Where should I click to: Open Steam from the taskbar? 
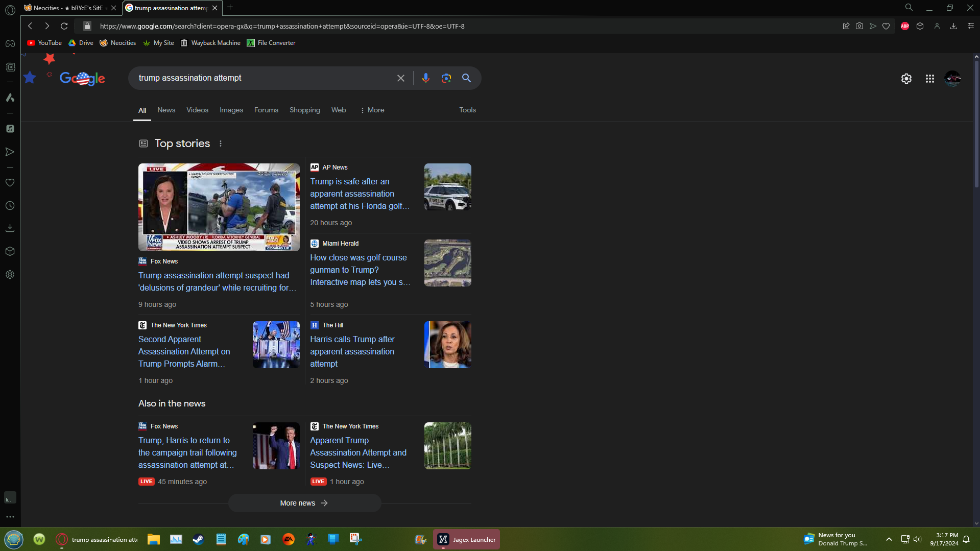pos(198,539)
